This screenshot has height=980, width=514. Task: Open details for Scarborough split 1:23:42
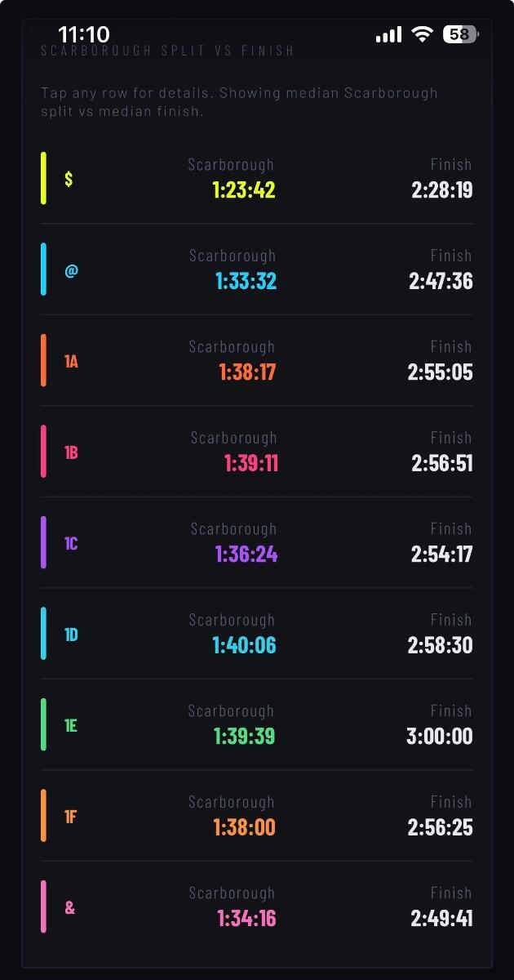pyautogui.click(x=244, y=190)
